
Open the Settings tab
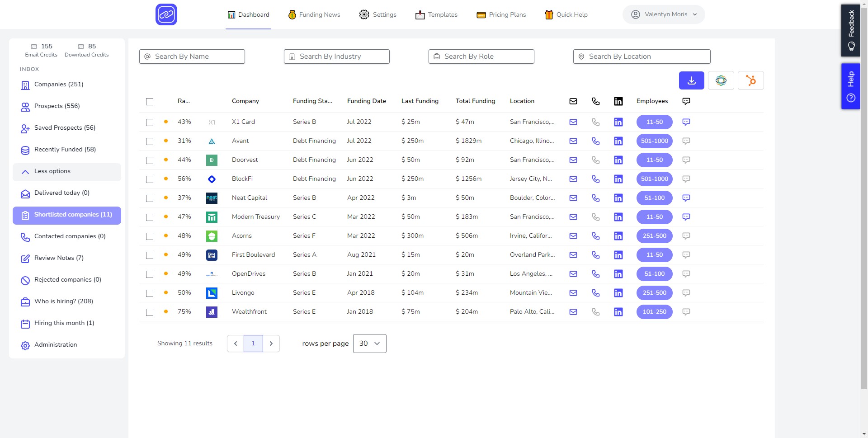[378, 14]
